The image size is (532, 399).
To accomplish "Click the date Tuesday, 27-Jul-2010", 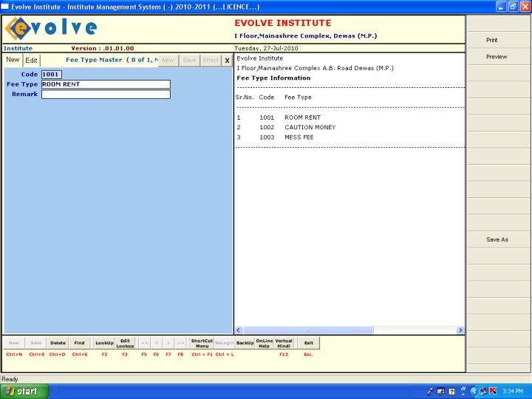I will point(266,48).
